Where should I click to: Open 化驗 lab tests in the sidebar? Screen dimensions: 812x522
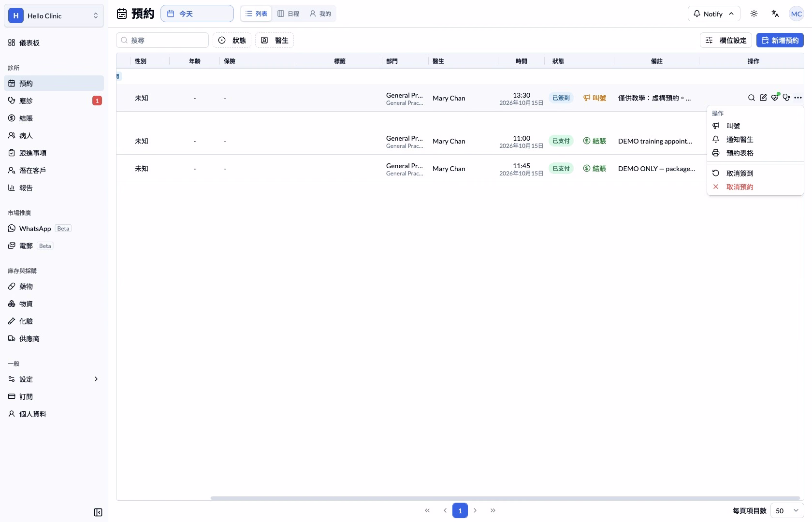click(x=54, y=321)
